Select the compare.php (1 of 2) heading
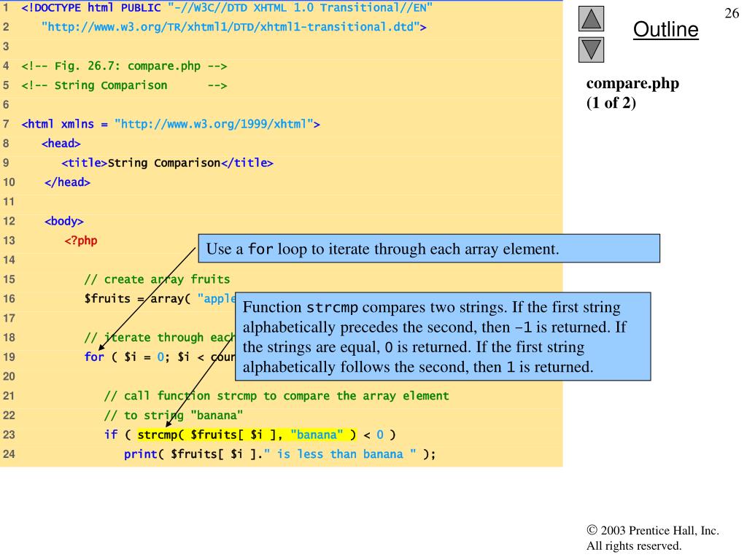 [x=632, y=93]
